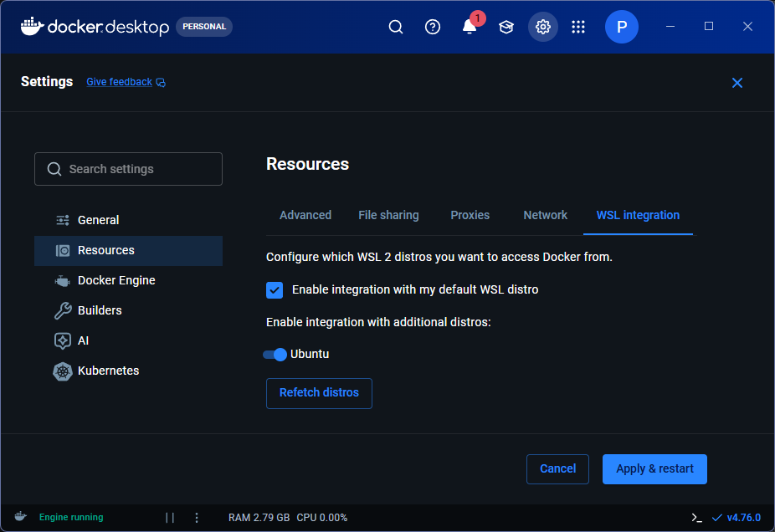
Task: Close the Settings panel with blue X
Action: pyautogui.click(x=737, y=83)
